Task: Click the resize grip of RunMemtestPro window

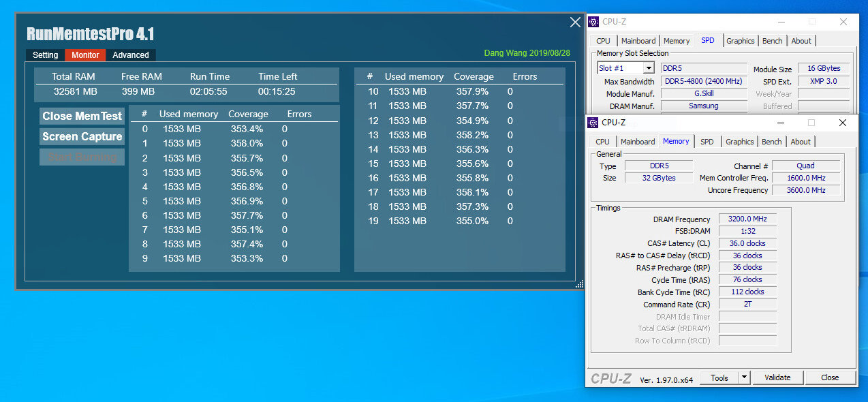Action: click(x=580, y=284)
